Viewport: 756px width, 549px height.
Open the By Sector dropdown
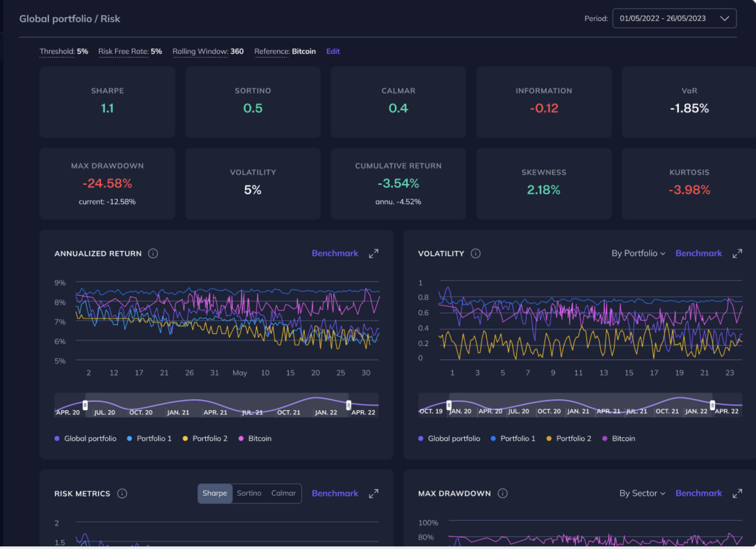642,493
